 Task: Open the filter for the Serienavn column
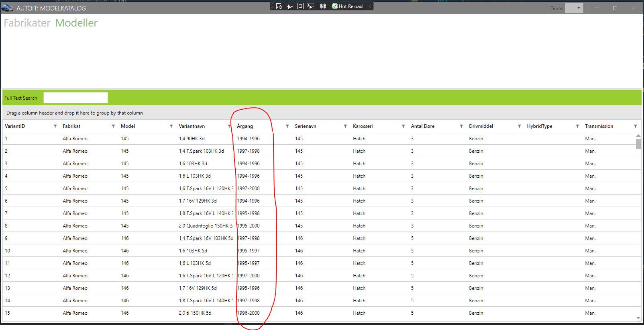[x=345, y=126]
